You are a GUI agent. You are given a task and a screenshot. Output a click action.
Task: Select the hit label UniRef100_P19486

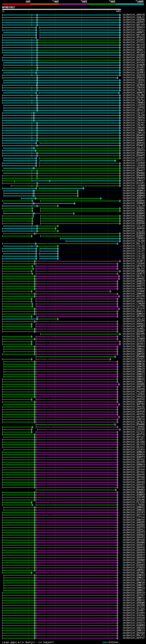[134, 291]
